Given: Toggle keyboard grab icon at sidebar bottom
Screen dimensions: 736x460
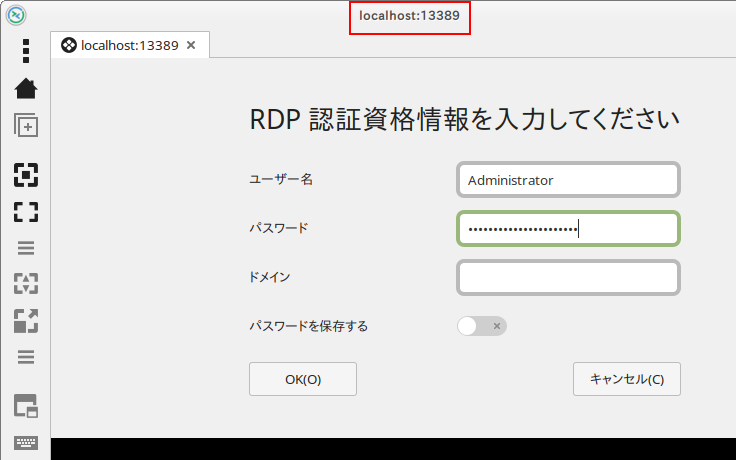Looking at the screenshot, I should (26, 442).
